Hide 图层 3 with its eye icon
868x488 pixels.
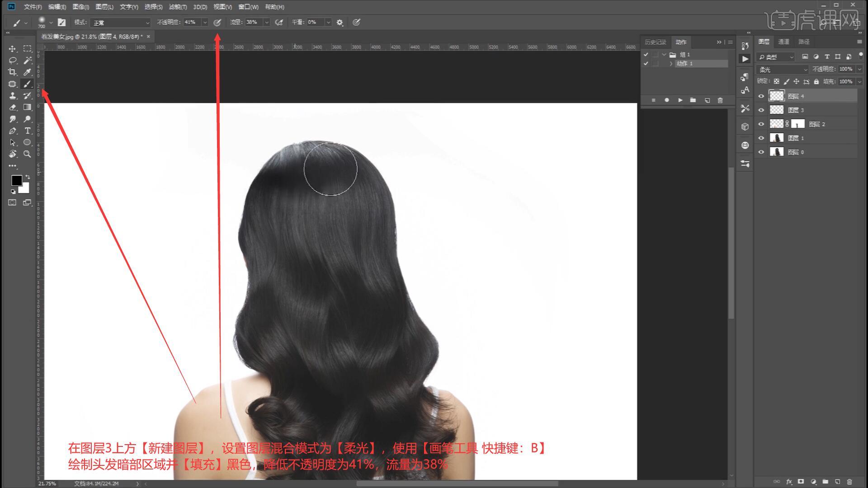tap(761, 110)
